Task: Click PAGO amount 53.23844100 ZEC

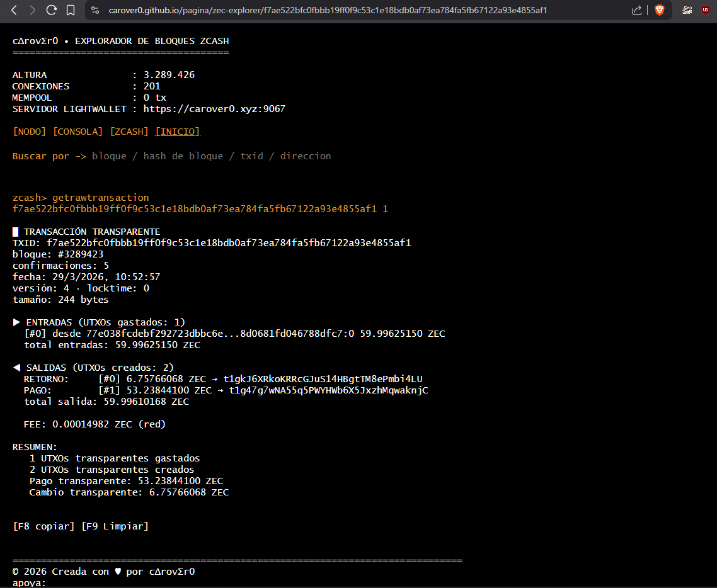Action: coord(169,390)
